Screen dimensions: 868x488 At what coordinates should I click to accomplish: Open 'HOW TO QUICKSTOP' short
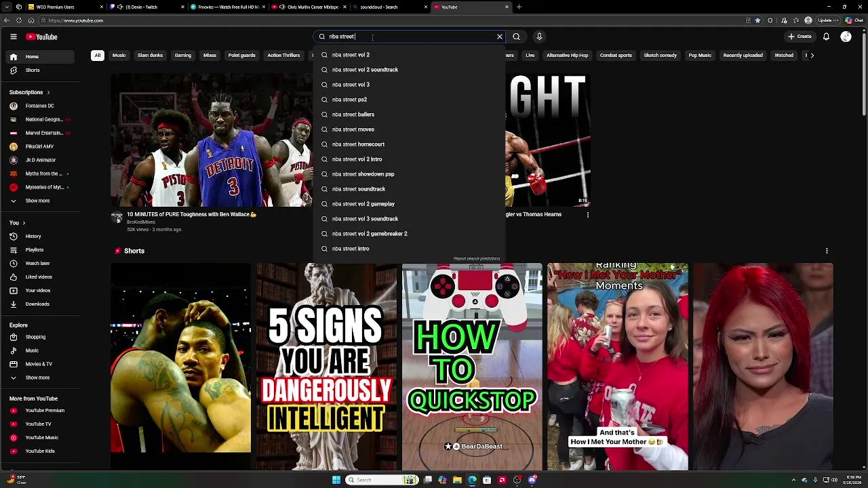(472, 367)
